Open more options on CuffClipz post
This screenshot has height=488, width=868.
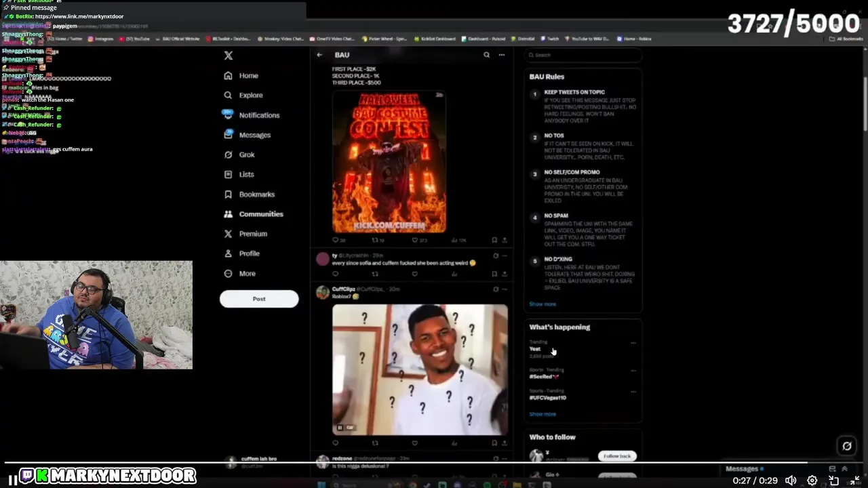[x=504, y=289]
